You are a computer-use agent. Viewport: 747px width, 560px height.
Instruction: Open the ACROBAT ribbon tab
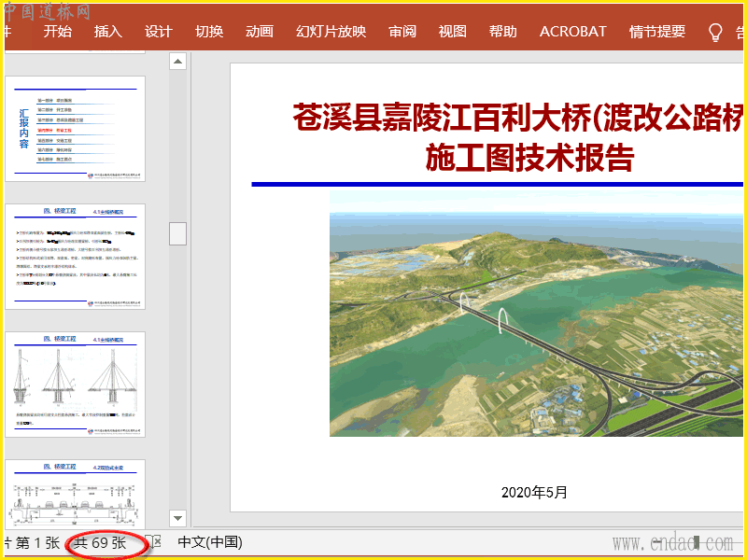click(x=573, y=32)
